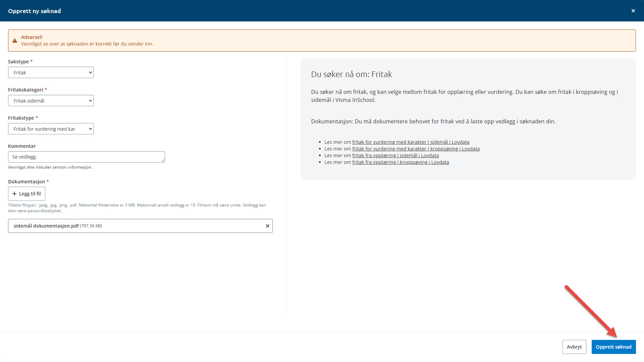Viewport: 644px width, 362px height.
Task: Expand the Fritakskategori dropdown
Action: pyautogui.click(x=51, y=101)
